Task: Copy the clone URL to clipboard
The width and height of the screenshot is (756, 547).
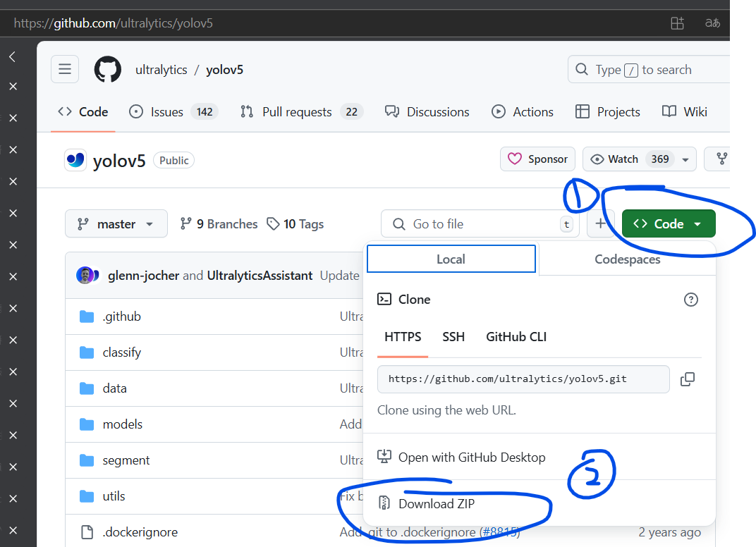Action: coord(688,379)
